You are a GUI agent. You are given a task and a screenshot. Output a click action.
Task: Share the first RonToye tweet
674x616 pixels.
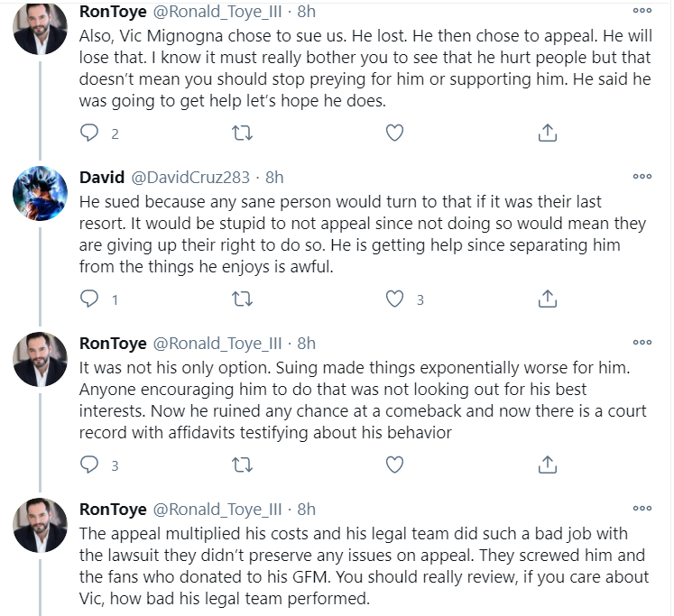coord(547,133)
